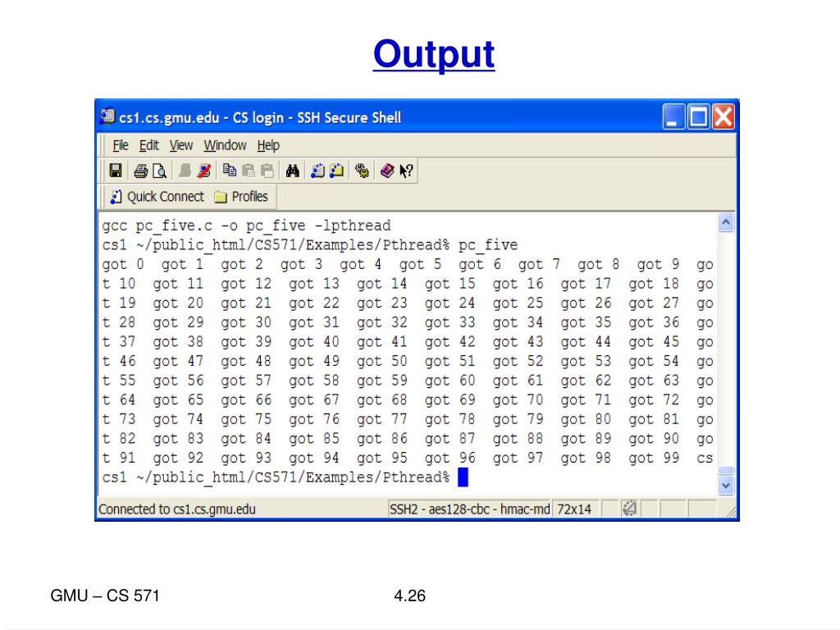Click the 'got 63' output text
This screenshot has width=840, height=630.
point(654,380)
